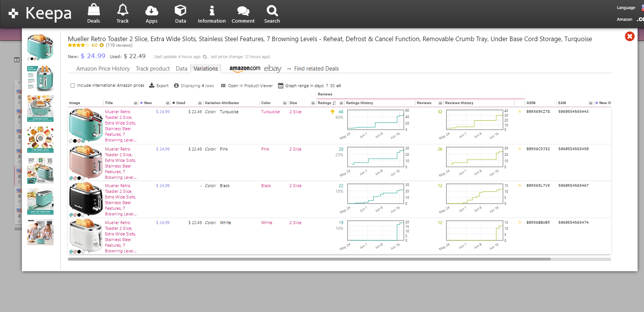The height and width of the screenshot is (312, 644).
Task: Close the product overlay with red X
Action: click(630, 36)
